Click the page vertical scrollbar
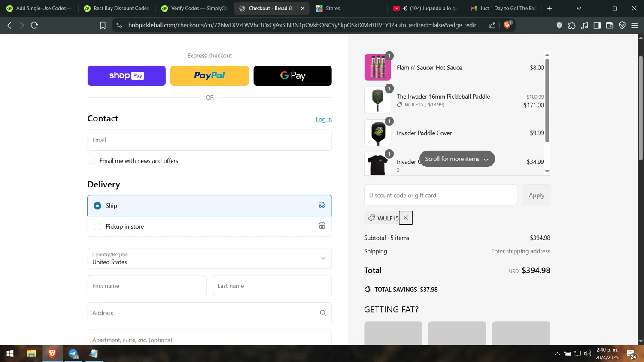 (641, 107)
